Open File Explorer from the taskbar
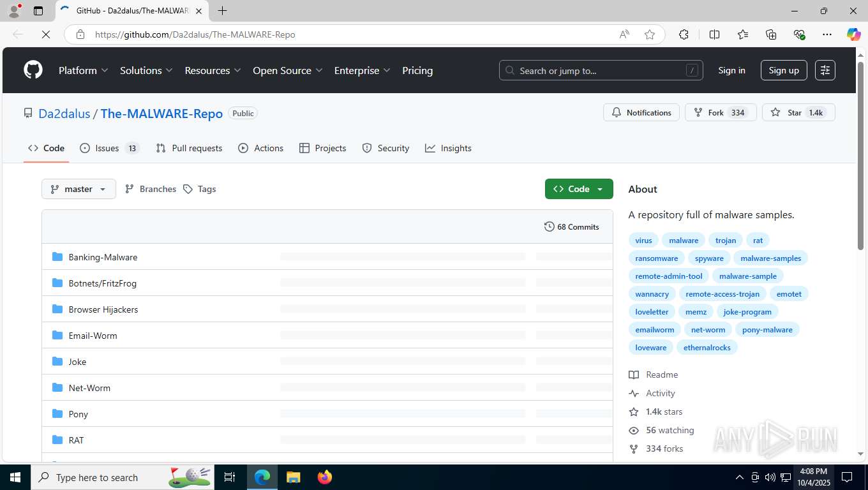Image resolution: width=868 pixels, height=490 pixels. (x=293, y=477)
